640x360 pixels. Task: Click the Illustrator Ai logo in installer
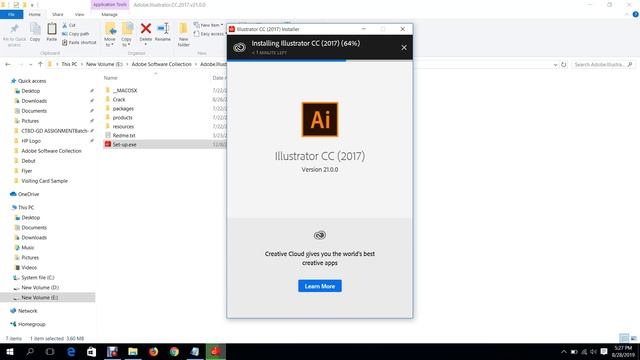click(x=320, y=120)
